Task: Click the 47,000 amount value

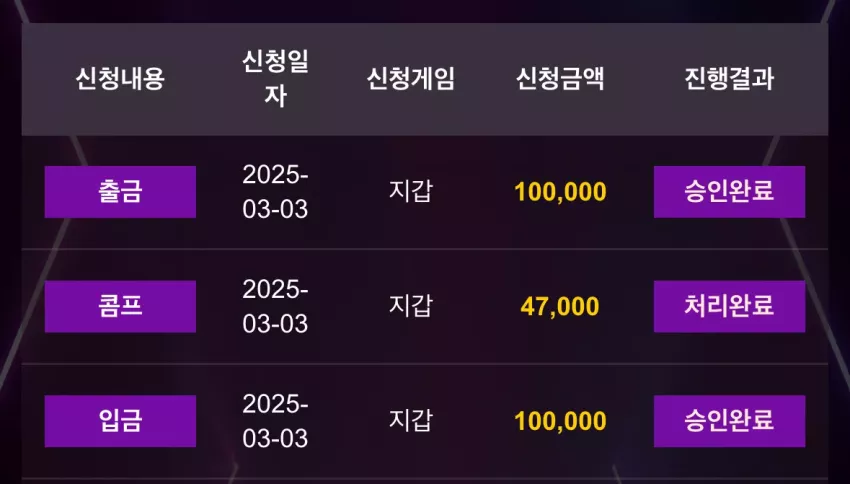Action: point(560,307)
